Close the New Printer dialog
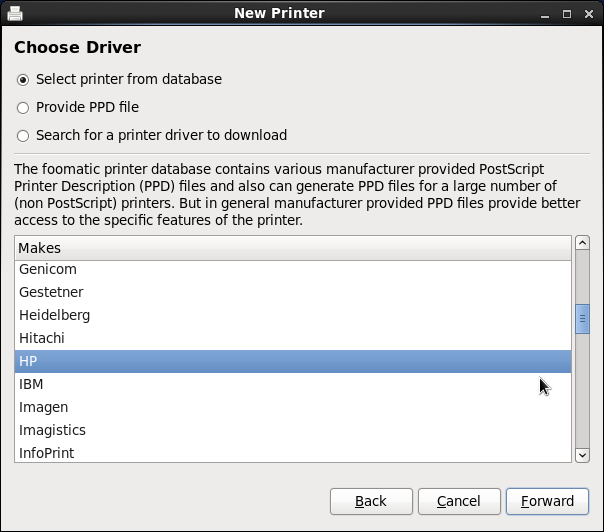604x532 pixels. coord(588,14)
